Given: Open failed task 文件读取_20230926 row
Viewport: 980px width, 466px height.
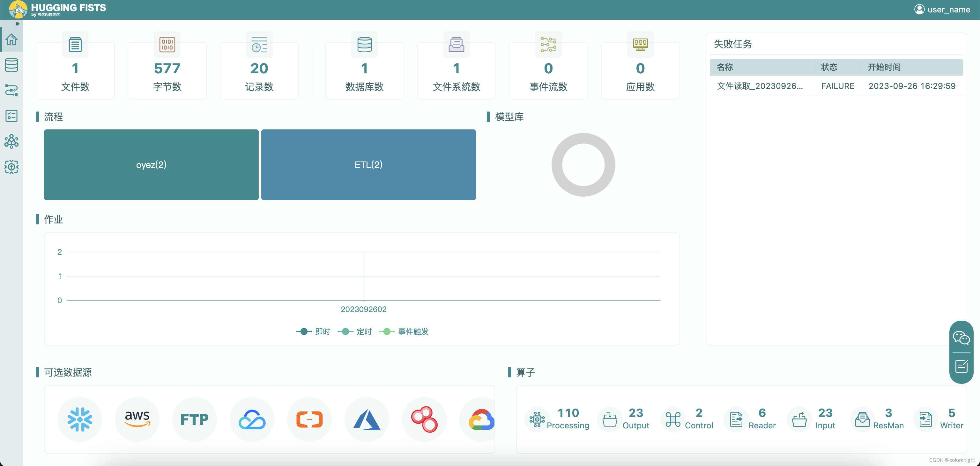Looking at the screenshot, I should 760,86.
